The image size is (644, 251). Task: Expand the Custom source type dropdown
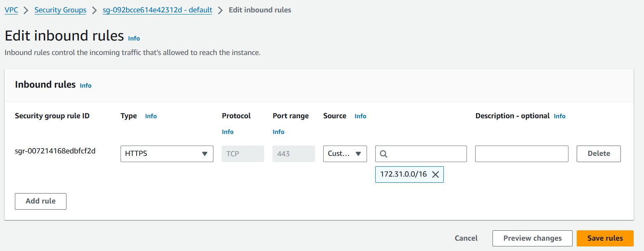click(x=345, y=154)
